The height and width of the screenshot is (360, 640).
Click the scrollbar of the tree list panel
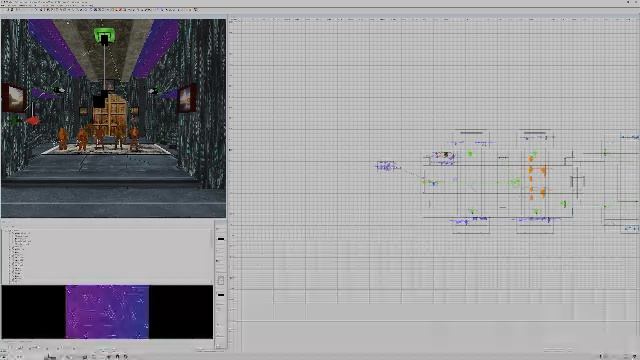click(212, 238)
